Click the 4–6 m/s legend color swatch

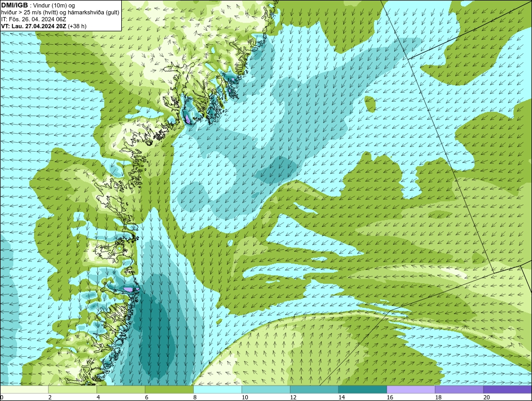(121, 389)
